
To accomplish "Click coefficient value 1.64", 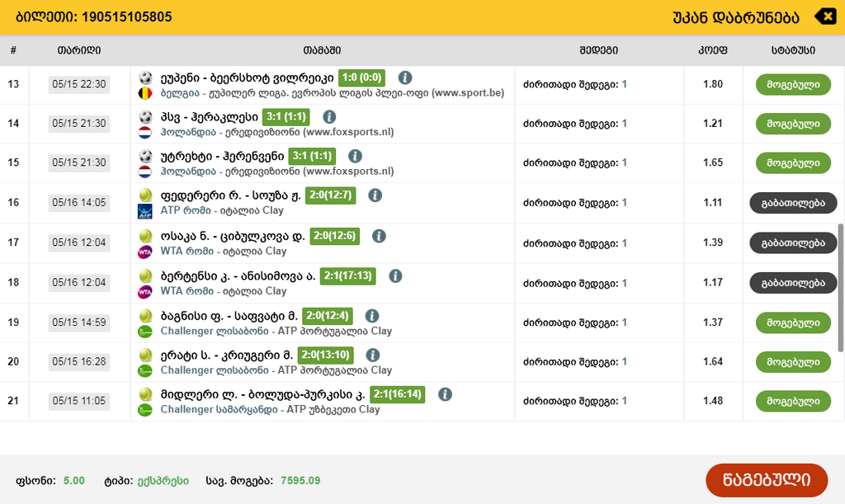I will 713,361.
